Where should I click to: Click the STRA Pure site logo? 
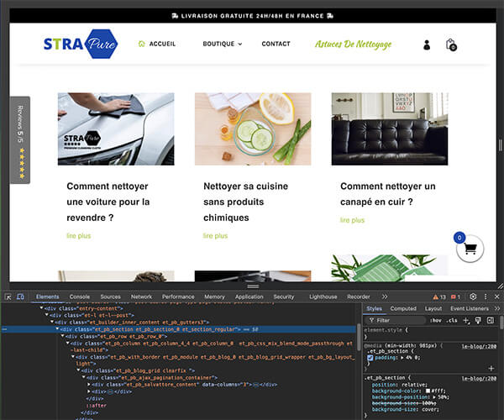[81, 44]
